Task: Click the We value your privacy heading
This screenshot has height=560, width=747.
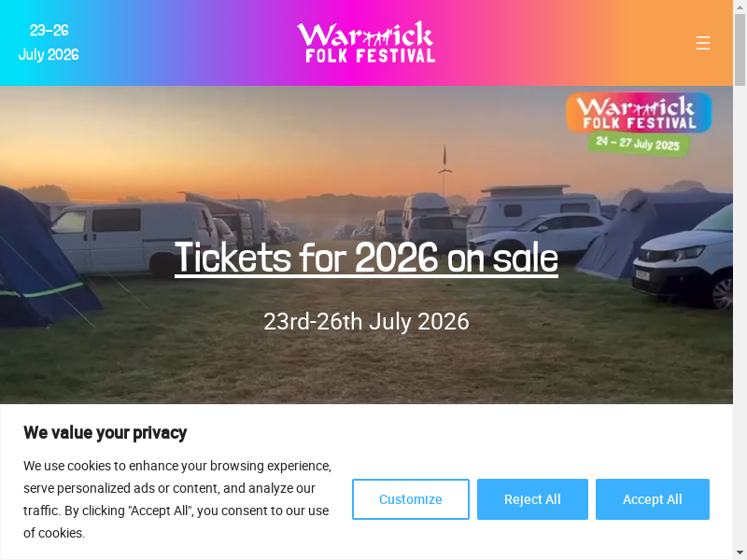Action: click(x=106, y=433)
